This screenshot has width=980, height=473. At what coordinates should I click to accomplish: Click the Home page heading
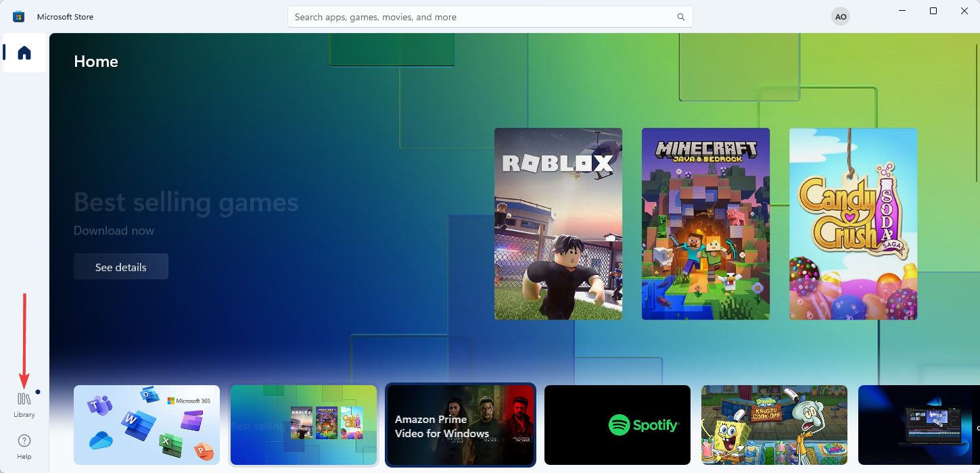point(96,61)
